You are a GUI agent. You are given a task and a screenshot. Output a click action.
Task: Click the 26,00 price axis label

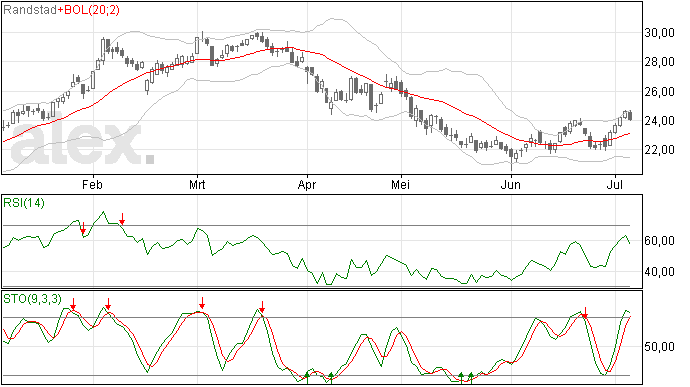[659, 92]
